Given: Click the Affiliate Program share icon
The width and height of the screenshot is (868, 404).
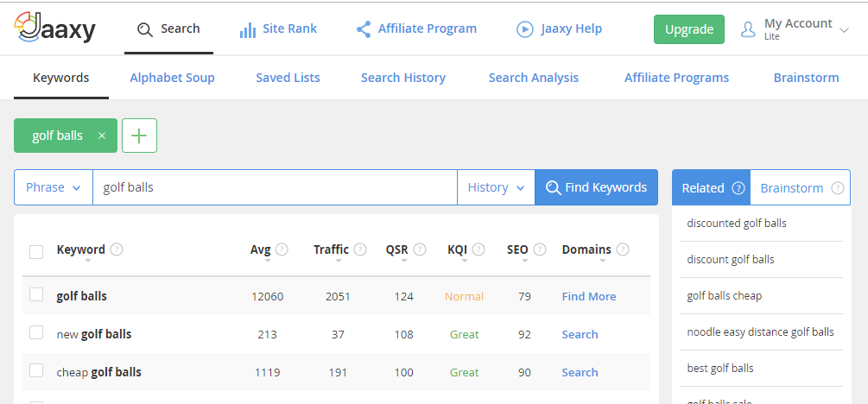Looking at the screenshot, I should [363, 29].
